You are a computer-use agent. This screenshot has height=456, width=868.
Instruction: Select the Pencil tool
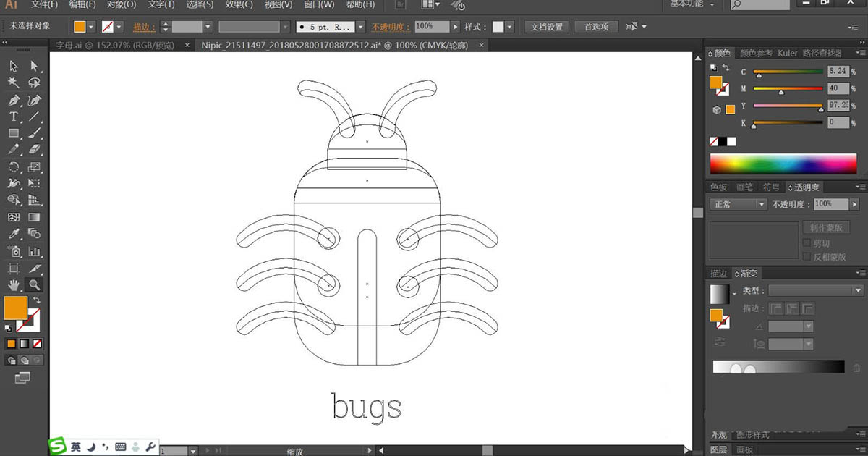click(x=14, y=150)
